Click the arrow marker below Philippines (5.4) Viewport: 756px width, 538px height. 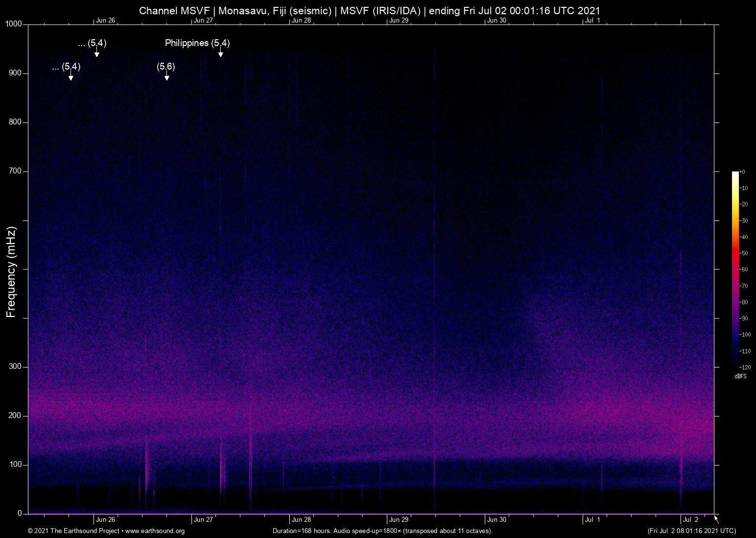point(221,54)
